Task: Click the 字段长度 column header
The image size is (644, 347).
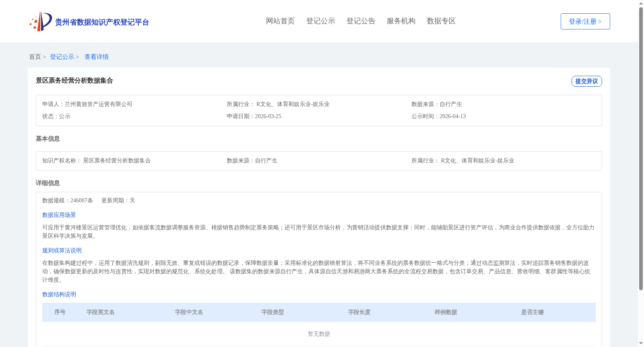Action: pyautogui.click(x=359, y=312)
